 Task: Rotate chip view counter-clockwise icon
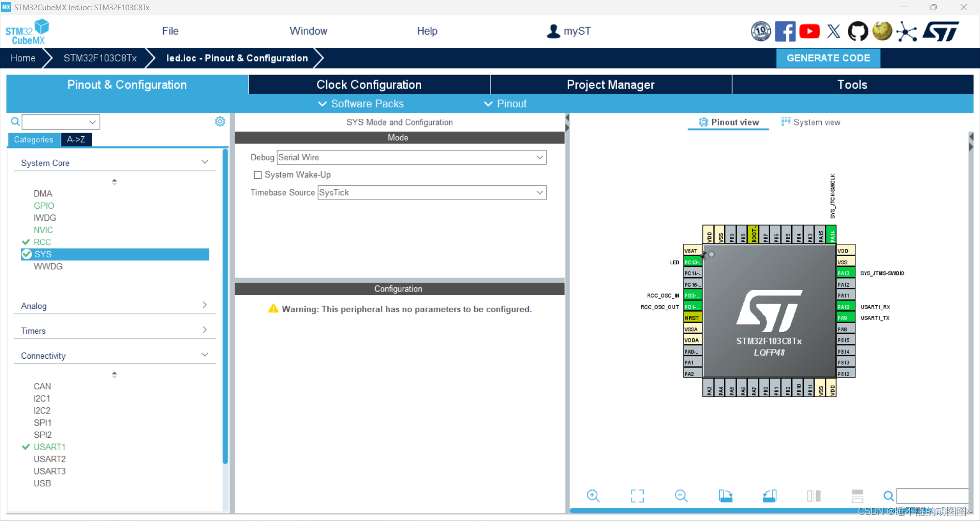tap(770, 495)
